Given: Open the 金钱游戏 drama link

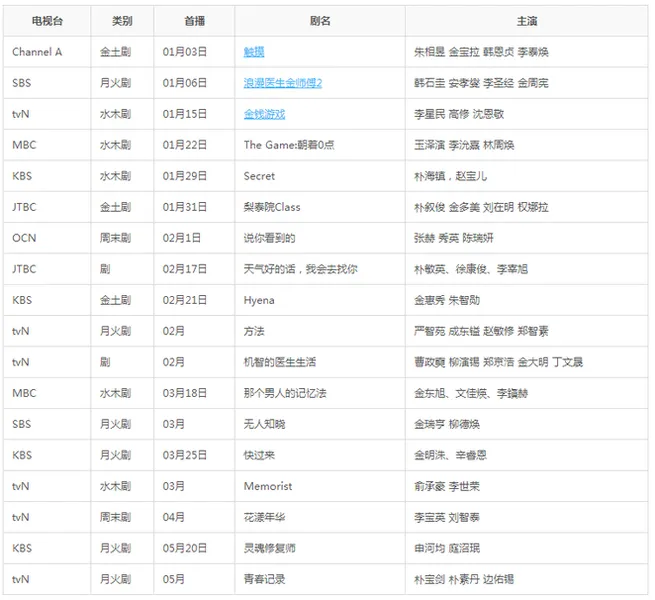Looking at the screenshot, I should 264,114.
